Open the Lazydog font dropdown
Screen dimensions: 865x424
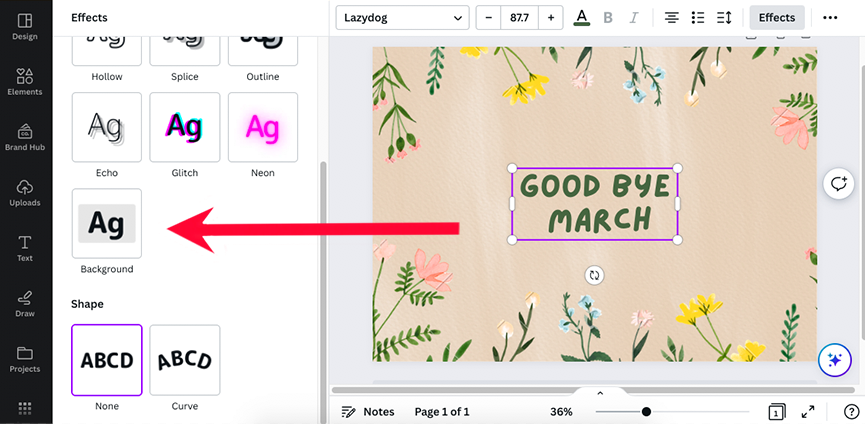(x=402, y=18)
